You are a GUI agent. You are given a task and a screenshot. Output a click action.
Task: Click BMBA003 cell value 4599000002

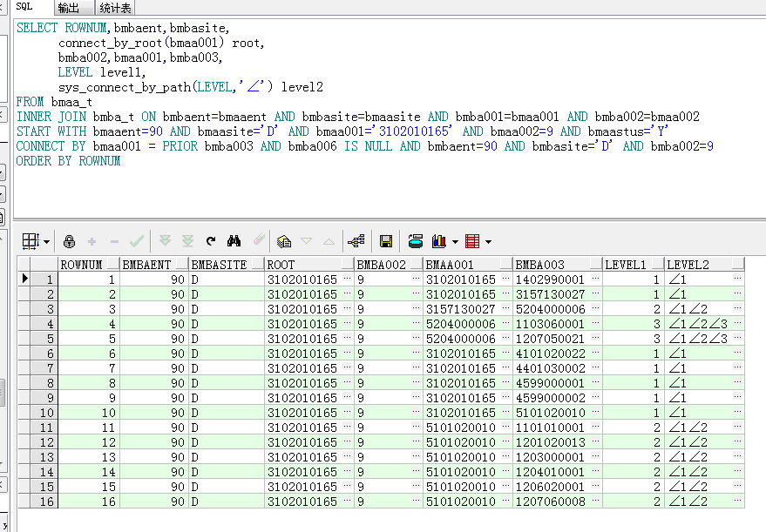(x=550, y=398)
